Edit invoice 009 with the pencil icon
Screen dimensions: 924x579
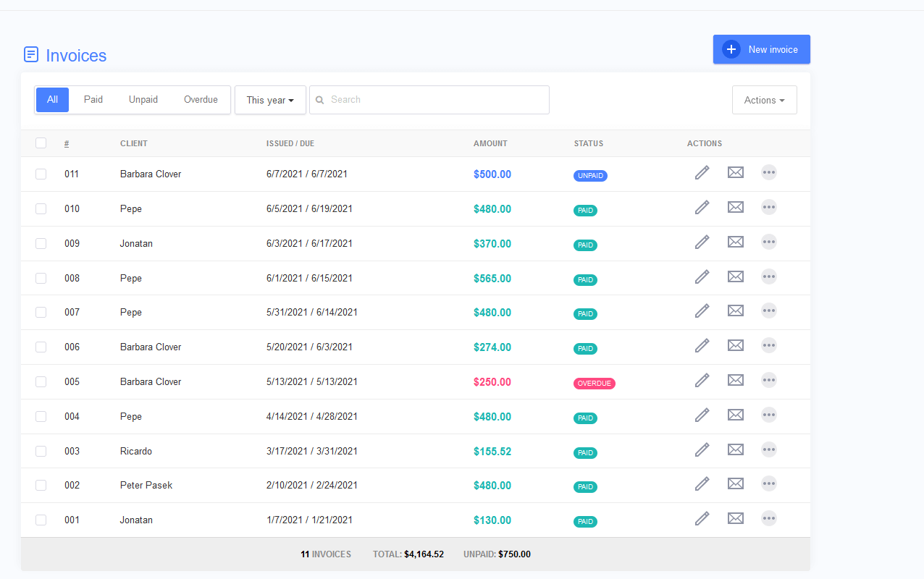coord(702,242)
